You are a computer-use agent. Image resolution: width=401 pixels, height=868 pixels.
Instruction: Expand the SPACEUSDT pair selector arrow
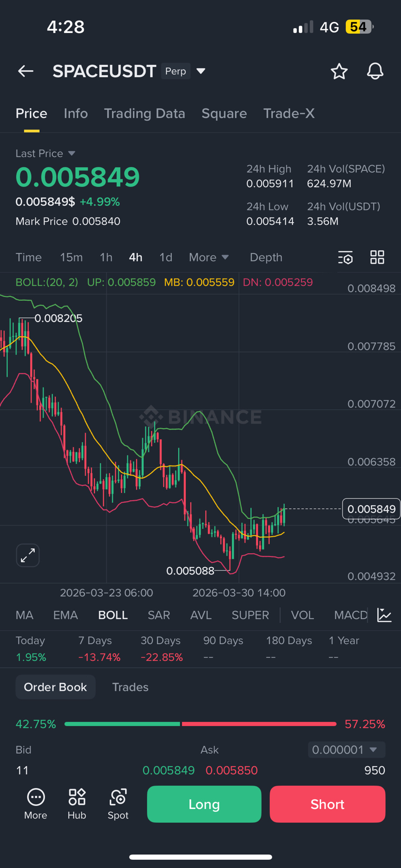coord(201,71)
